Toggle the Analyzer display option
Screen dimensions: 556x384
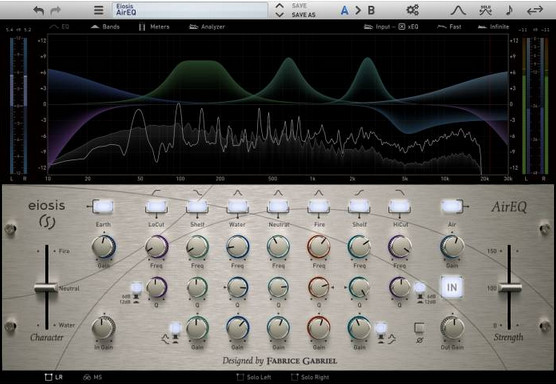(x=207, y=27)
